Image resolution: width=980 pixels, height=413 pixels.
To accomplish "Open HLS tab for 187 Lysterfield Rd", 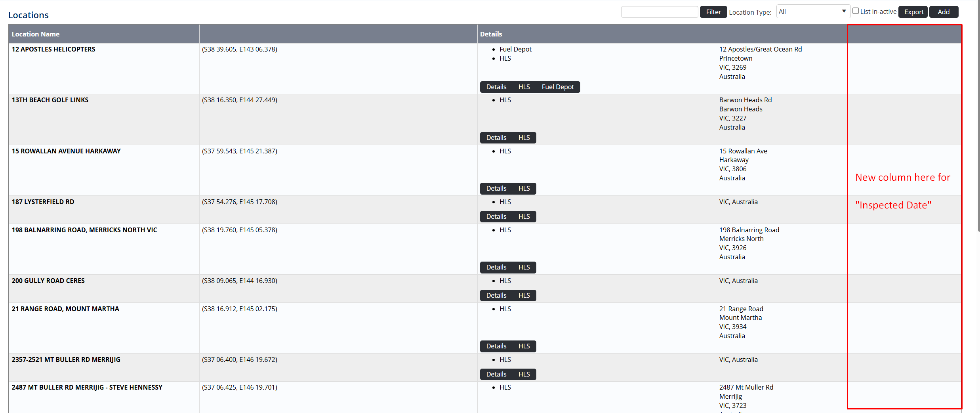I will (x=524, y=216).
